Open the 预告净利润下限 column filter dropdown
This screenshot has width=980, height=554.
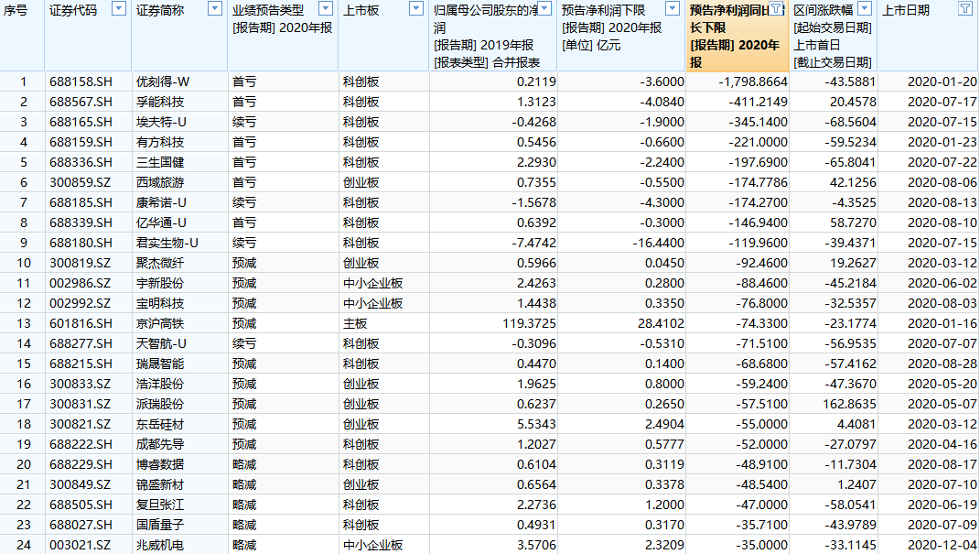[673, 9]
